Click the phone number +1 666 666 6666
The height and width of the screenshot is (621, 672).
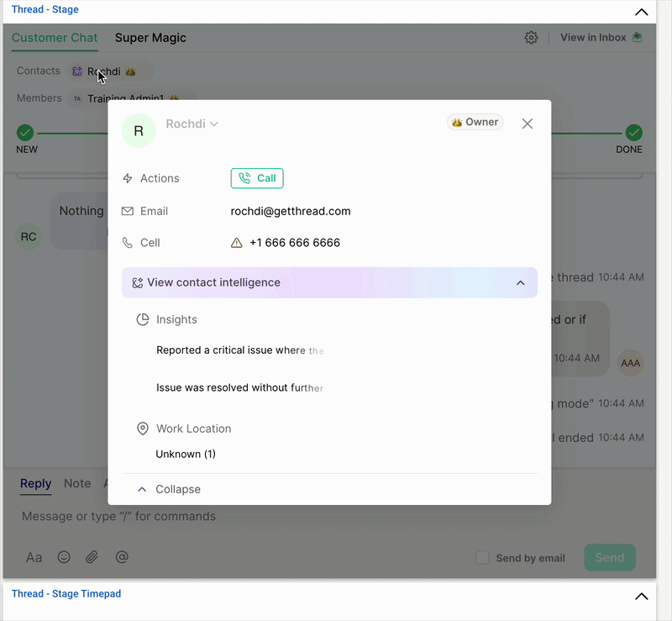(295, 243)
